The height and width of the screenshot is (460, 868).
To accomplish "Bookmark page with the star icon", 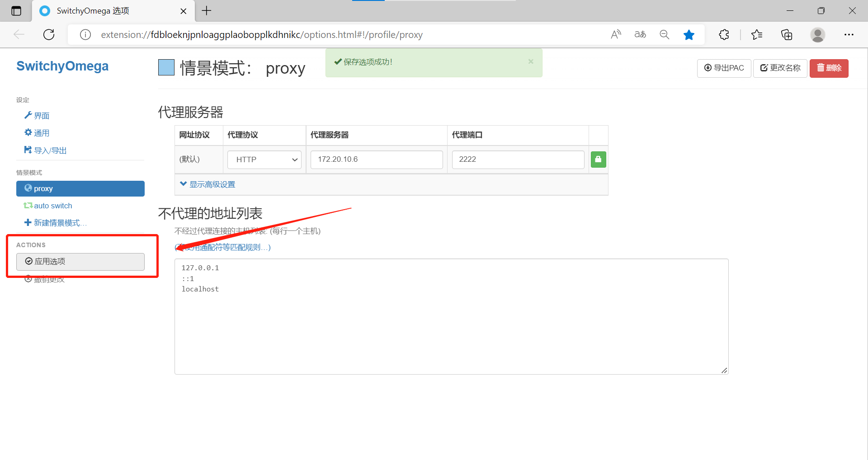I will tap(689, 34).
